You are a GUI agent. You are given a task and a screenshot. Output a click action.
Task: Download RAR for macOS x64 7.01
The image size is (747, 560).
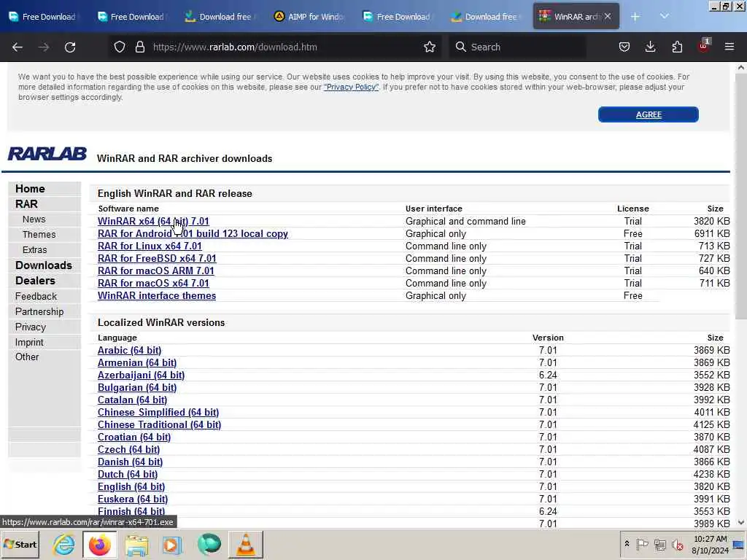153,284
